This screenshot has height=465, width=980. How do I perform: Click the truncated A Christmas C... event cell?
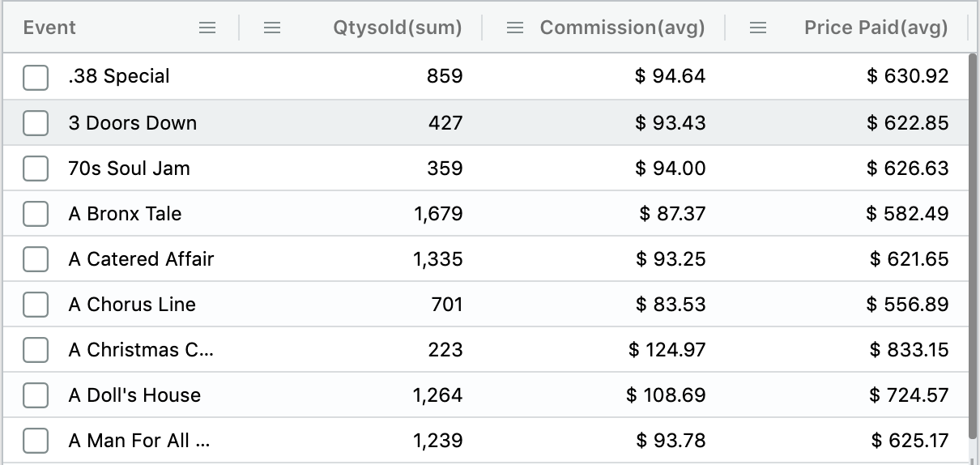point(141,350)
